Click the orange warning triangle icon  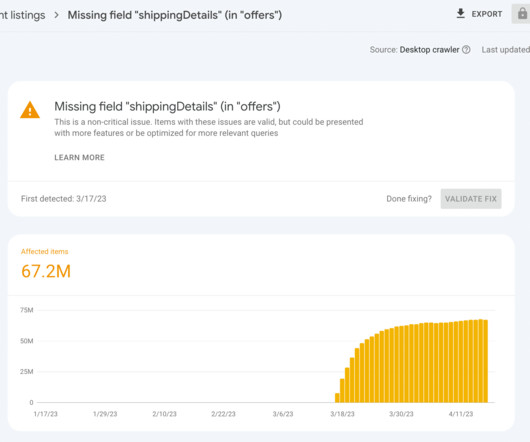click(x=30, y=110)
